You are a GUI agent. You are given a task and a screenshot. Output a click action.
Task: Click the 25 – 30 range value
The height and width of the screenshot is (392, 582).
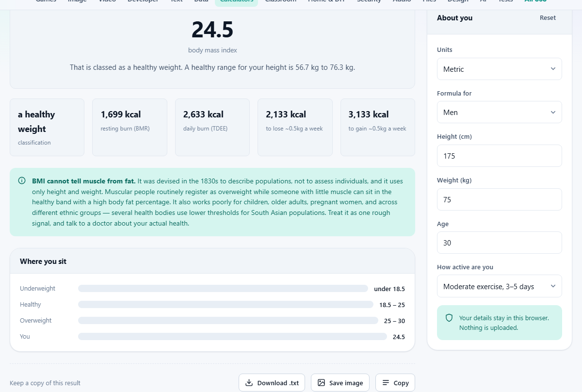394,321
